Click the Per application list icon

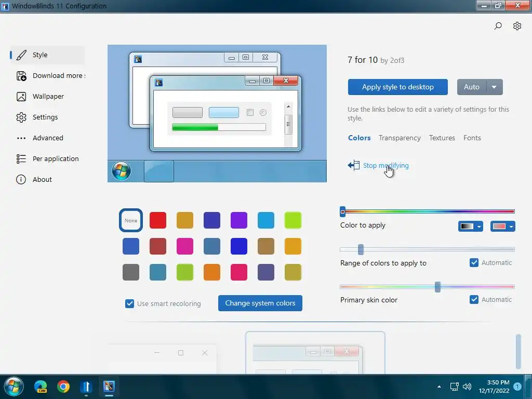tap(21, 159)
